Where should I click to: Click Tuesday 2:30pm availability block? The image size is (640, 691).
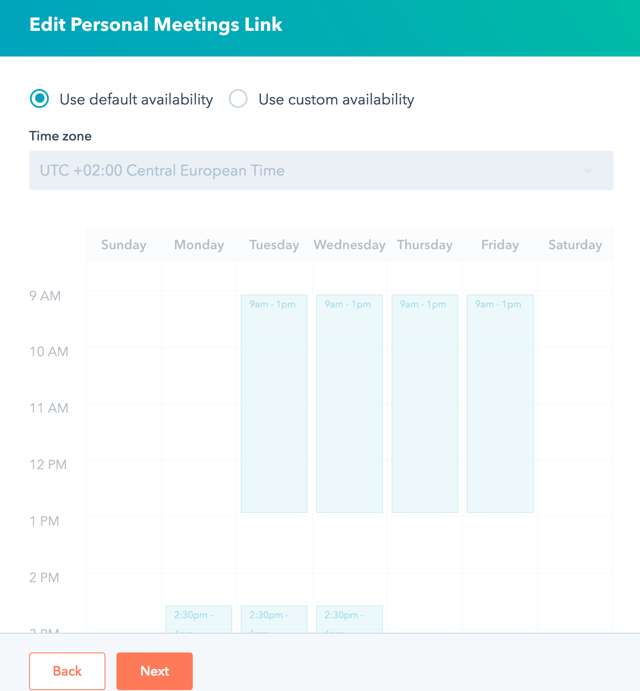coord(274,619)
